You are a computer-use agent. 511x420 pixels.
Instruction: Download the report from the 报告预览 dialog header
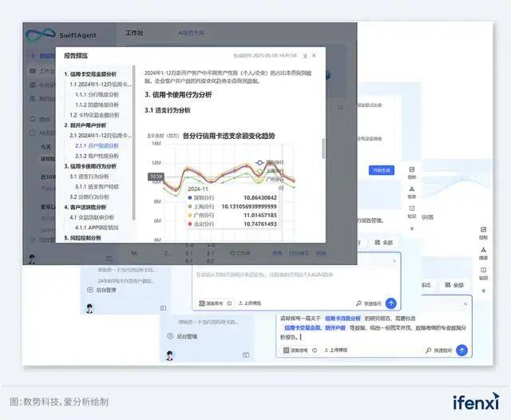pyautogui.click(x=305, y=56)
